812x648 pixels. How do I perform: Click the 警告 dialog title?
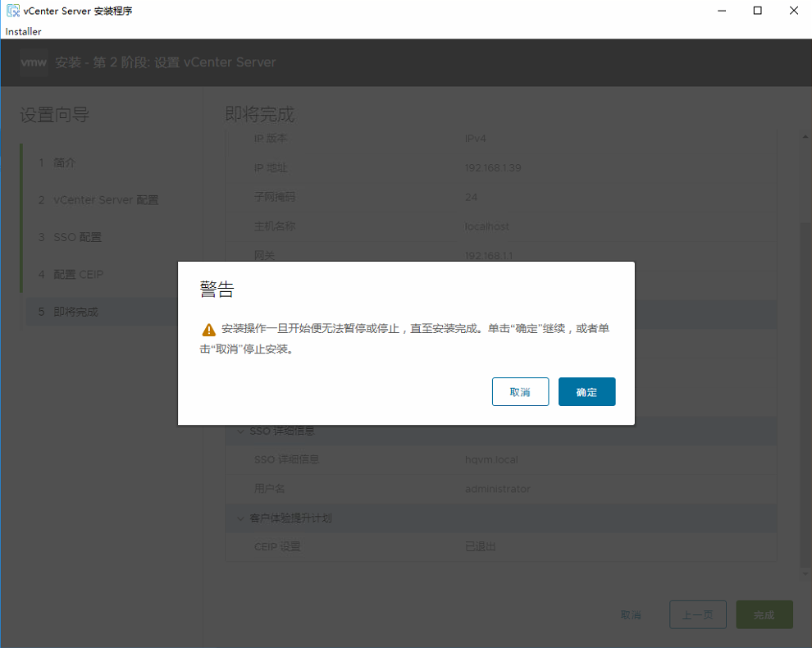pos(217,289)
